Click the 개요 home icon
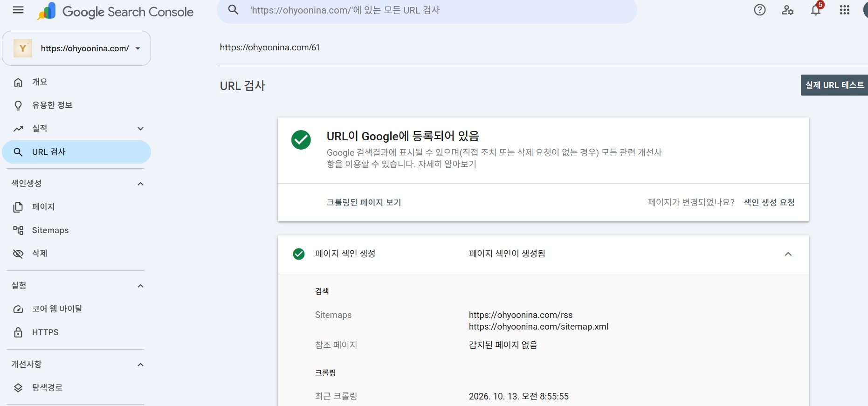Screen dimensions: 868x406 tap(18, 83)
